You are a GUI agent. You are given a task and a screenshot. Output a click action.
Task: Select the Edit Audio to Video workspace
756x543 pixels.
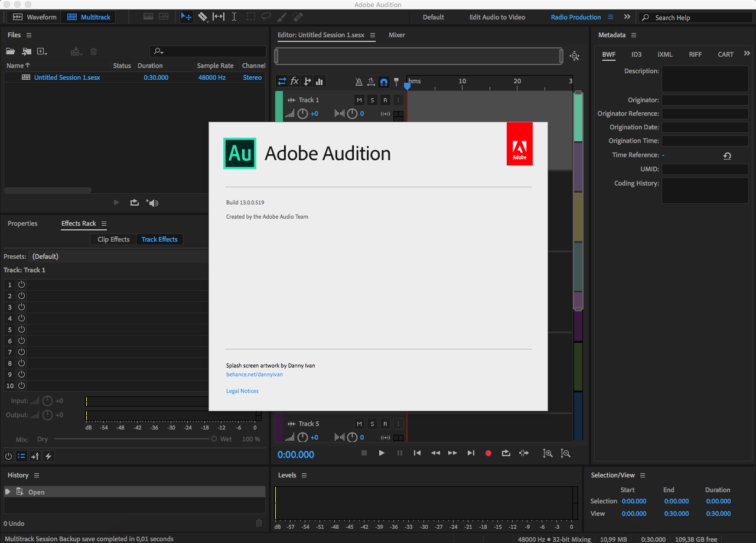pos(497,17)
